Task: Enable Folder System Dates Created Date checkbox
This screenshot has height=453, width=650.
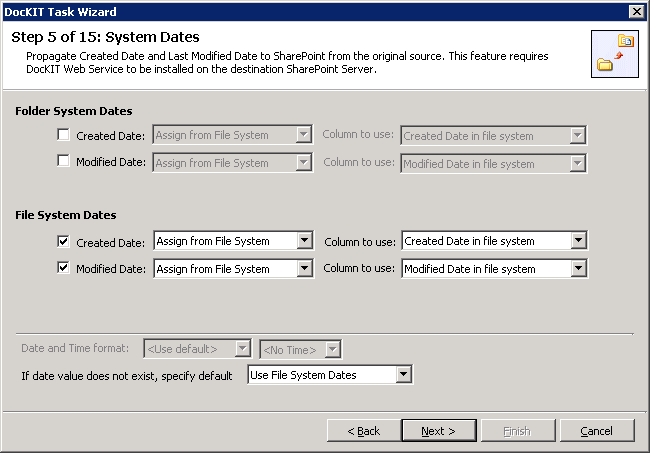Action: click(65, 135)
